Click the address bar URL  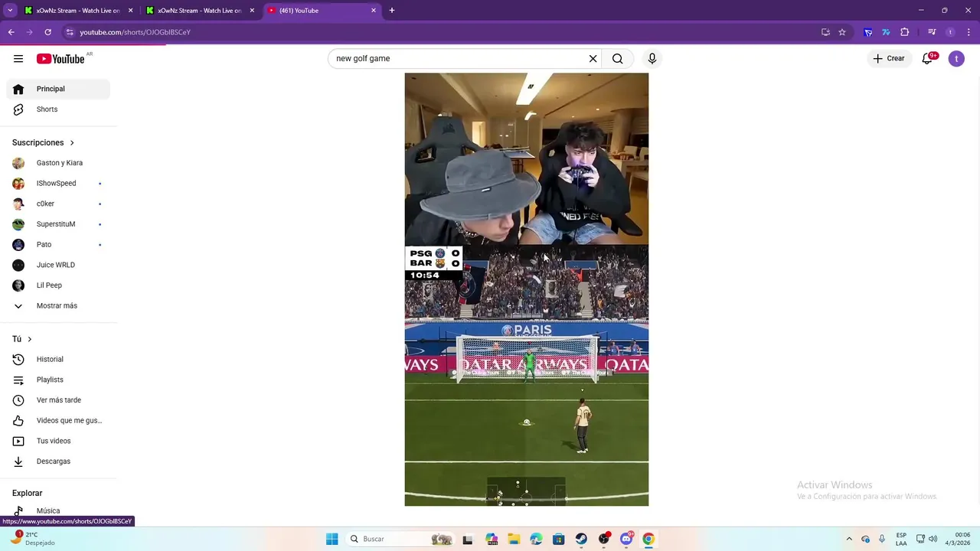135,32
